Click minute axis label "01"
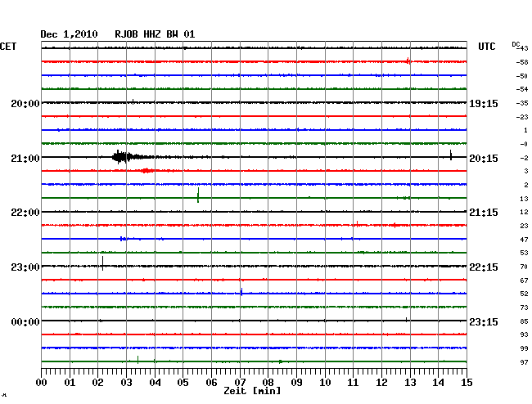The image size is (532, 404). coord(70,382)
